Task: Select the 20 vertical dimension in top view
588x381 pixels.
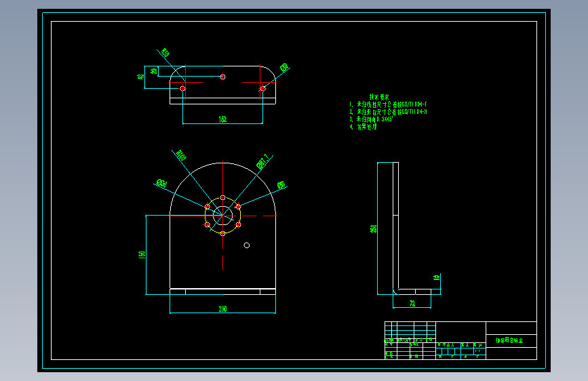Action: tap(154, 71)
